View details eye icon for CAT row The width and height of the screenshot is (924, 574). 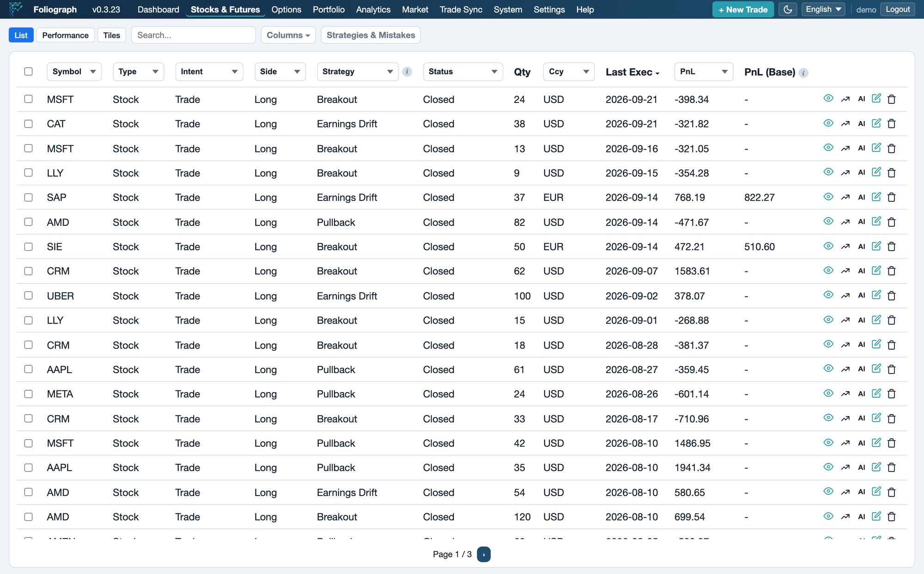tap(828, 123)
